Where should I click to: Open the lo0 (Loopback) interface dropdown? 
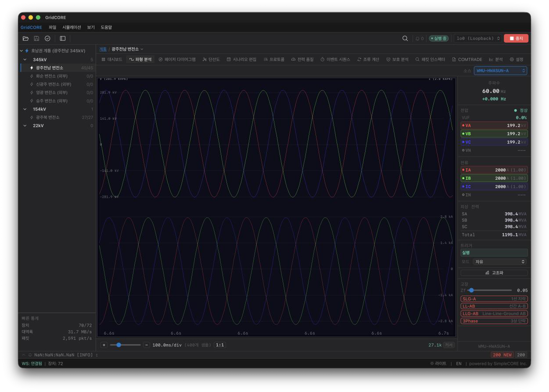477,39
